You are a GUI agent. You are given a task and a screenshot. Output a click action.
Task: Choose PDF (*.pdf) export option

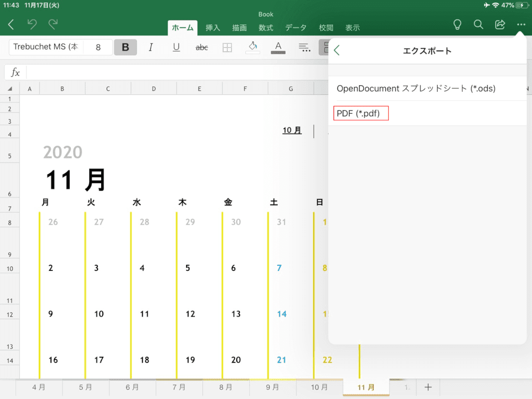[x=427, y=113]
